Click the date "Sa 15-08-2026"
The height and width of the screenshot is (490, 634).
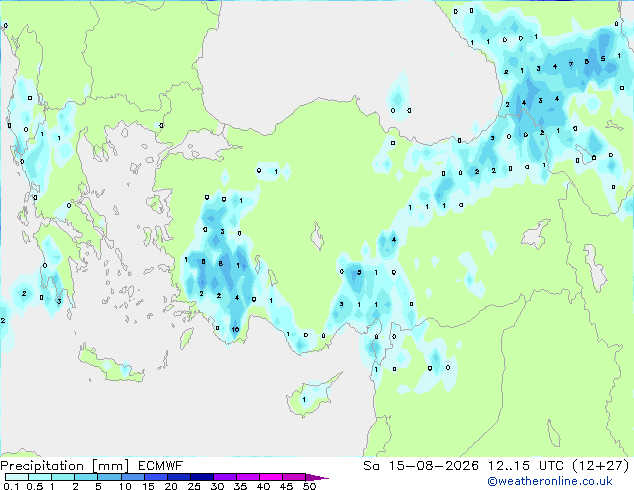pyautogui.click(x=421, y=466)
